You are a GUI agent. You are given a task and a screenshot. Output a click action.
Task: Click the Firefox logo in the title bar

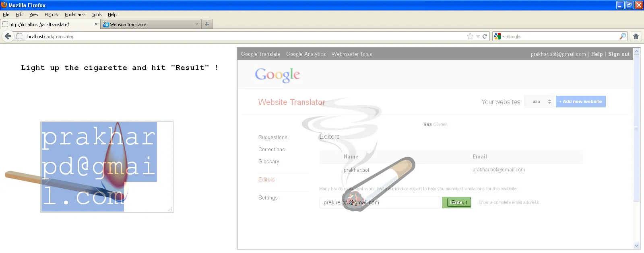click(4, 5)
